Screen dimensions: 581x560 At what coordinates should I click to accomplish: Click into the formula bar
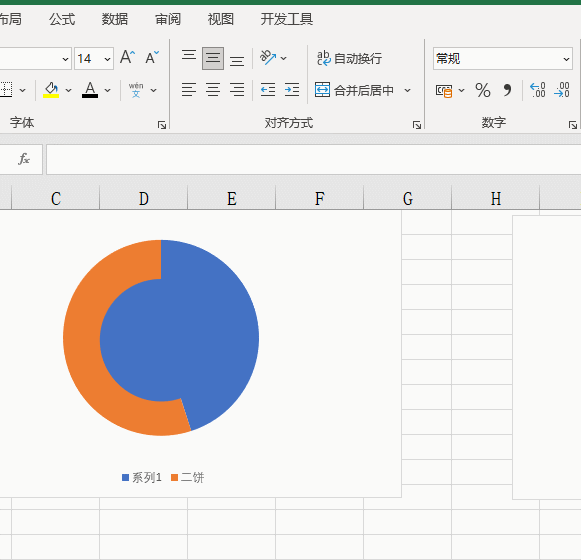313,159
